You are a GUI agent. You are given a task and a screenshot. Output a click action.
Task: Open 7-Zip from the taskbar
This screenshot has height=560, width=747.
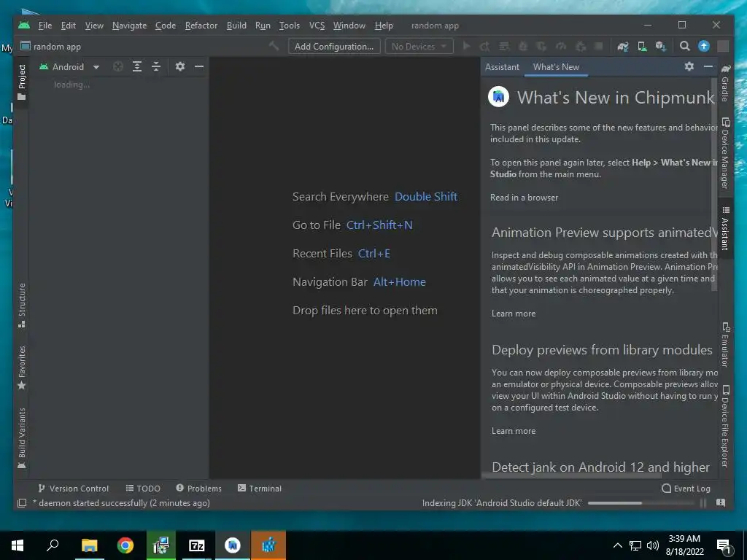click(197, 545)
